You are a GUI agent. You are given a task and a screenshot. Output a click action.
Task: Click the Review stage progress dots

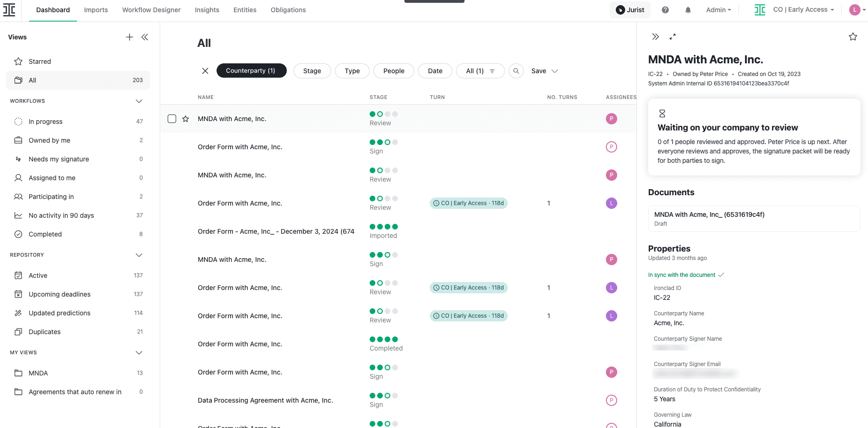383,114
